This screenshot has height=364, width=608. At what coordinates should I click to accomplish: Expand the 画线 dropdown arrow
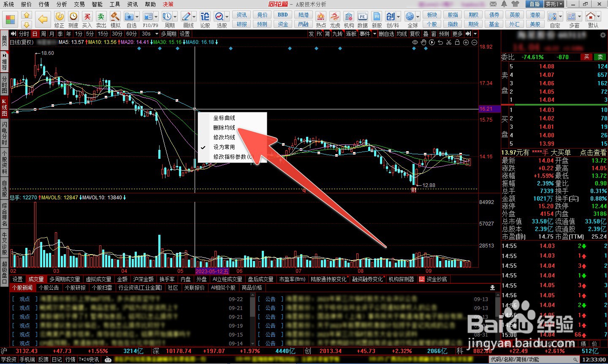pos(194,17)
